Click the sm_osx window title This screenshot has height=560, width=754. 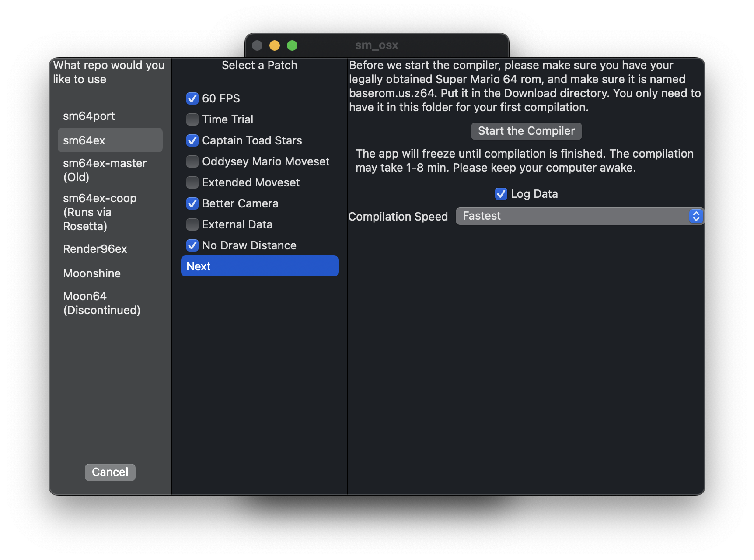point(377,45)
